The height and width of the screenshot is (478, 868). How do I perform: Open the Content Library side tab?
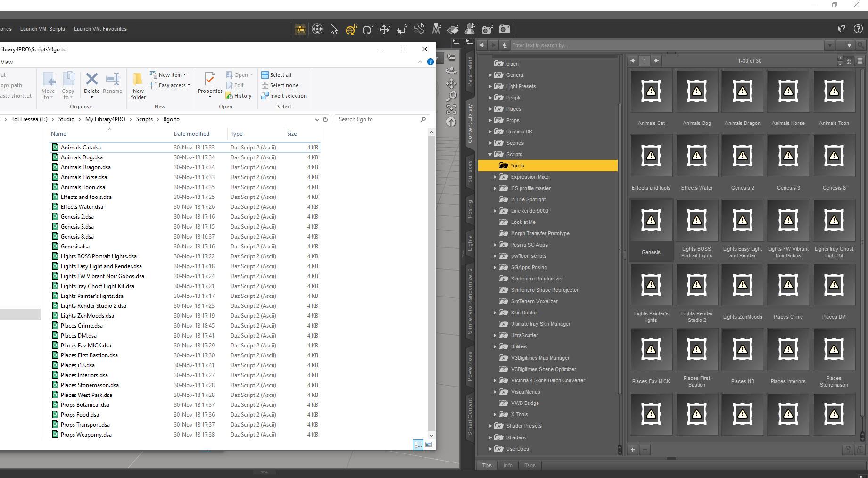tap(470, 124)
